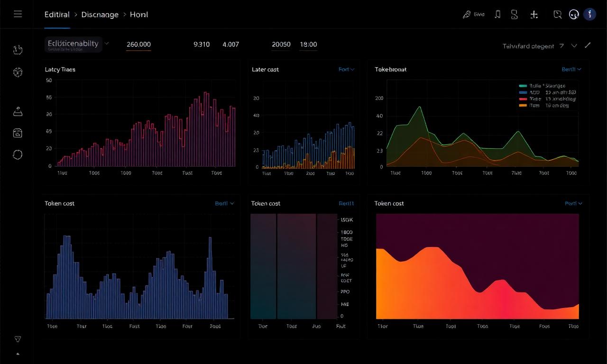
Task: Open the dropdown on Toke-bronat panel
Action: tap(571, 70)
